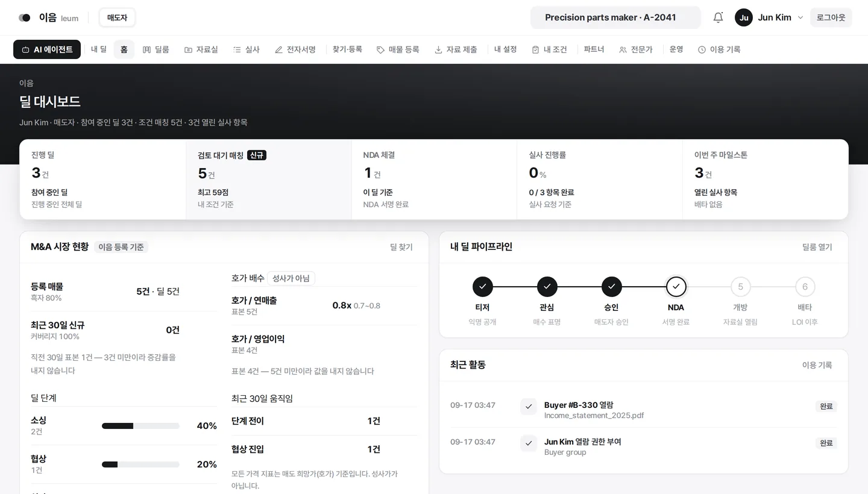Open the 실사 진행률 card
This screenshot has width=868, height=494.
(x=600, y=180)
